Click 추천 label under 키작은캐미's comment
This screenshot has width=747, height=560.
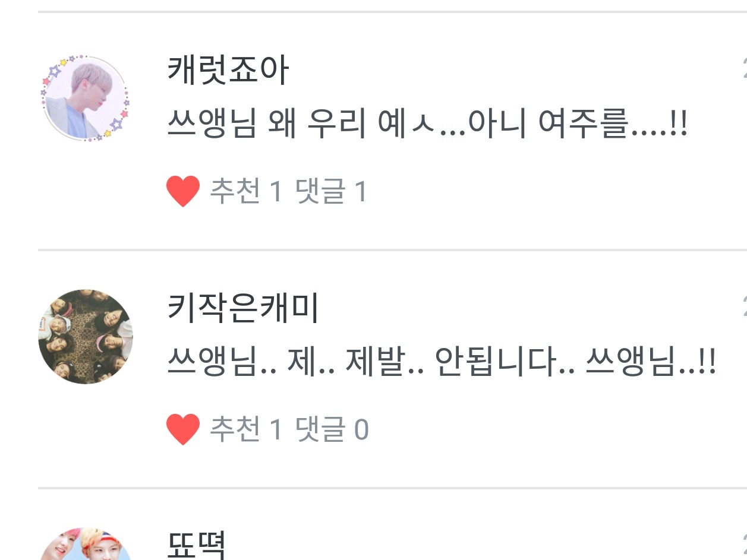[x=235, y=430]
